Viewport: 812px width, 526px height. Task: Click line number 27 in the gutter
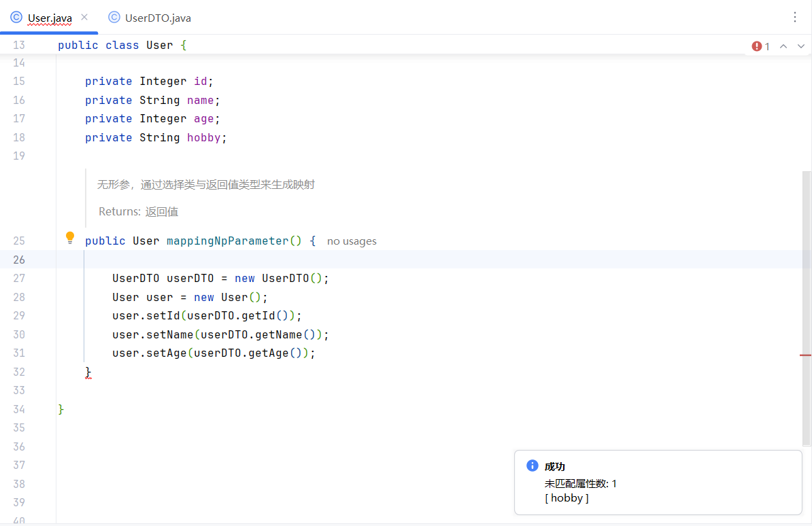[x=19, y=278]
